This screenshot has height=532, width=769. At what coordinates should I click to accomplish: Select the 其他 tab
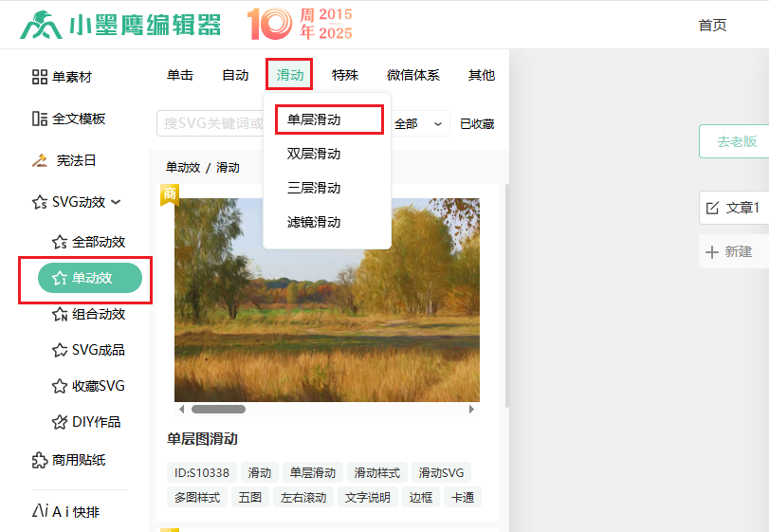tap(482, 75)
